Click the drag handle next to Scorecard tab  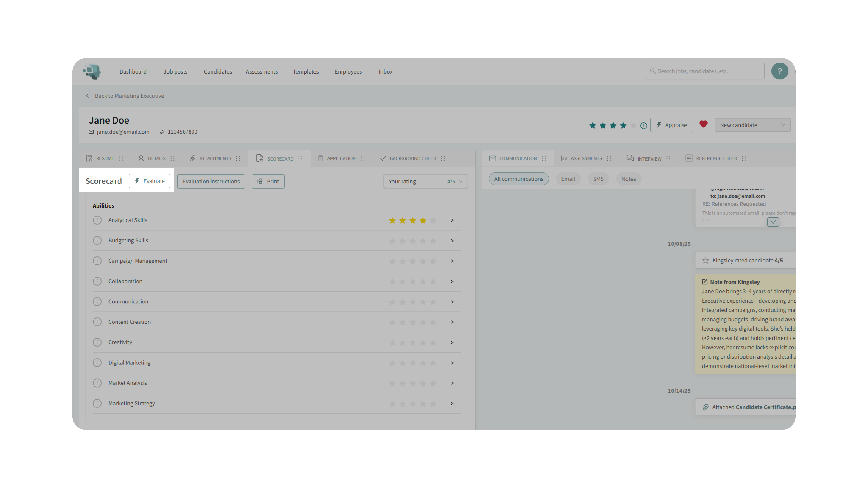click(300, 159)
